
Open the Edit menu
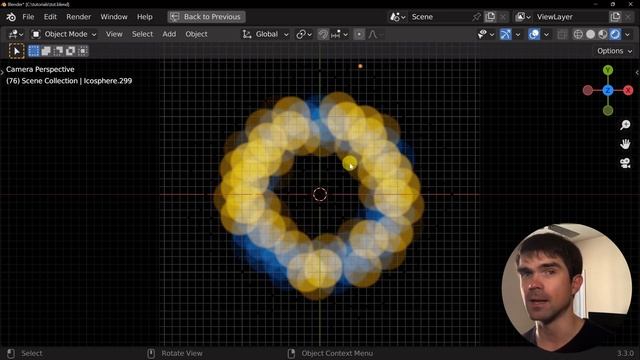50,17
